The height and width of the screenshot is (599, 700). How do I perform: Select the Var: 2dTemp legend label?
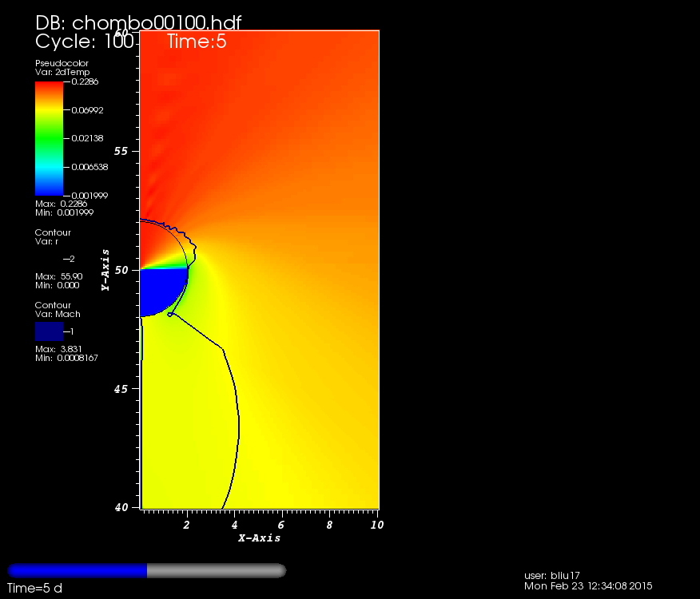point(62,72)
